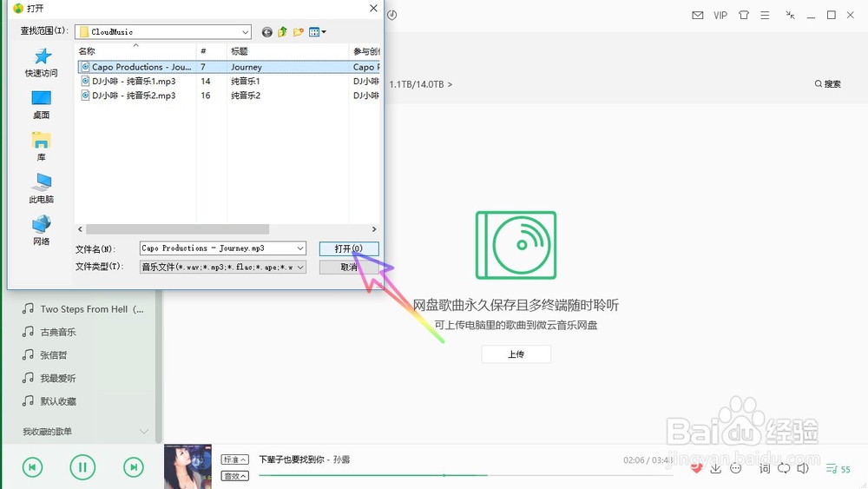This screenshot has height=489, width=868.
Task: Click the 上传 upload button
Action: pos(516,354)
